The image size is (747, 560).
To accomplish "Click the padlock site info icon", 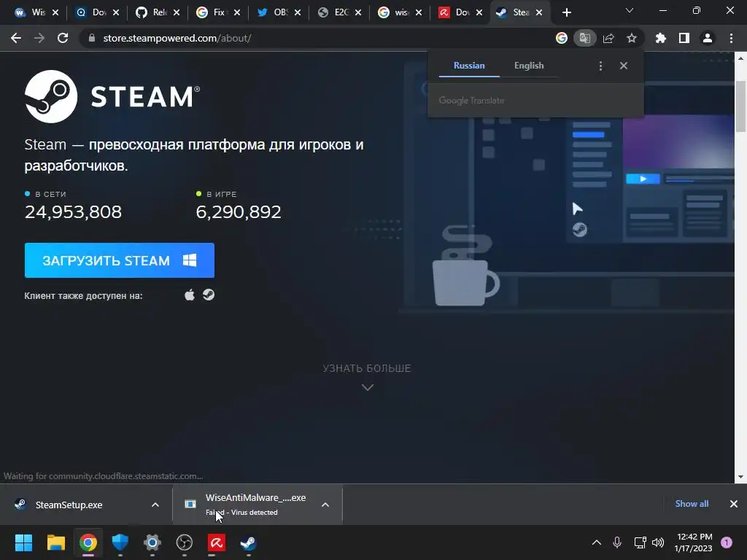I will 91,38.
